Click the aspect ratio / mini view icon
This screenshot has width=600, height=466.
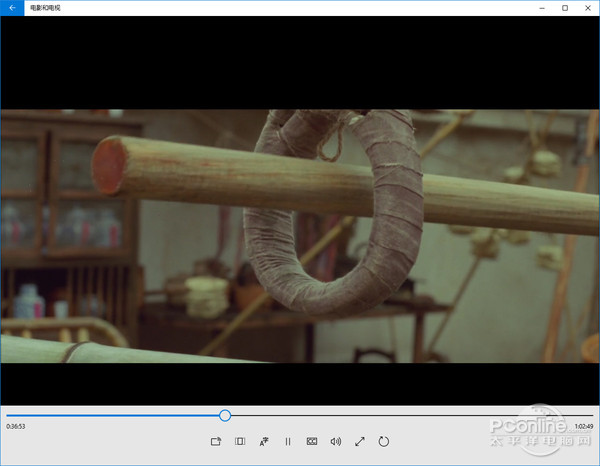(x=240, y=442)
